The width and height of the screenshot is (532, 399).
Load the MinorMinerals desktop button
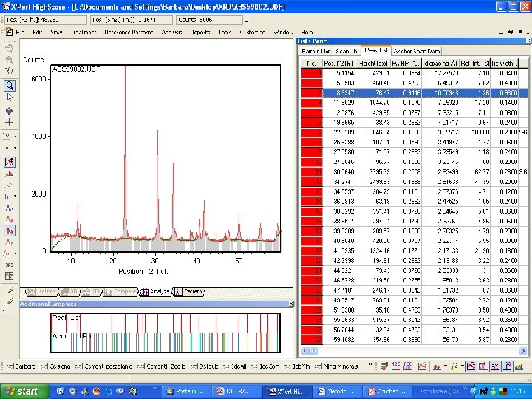[336, 366]
